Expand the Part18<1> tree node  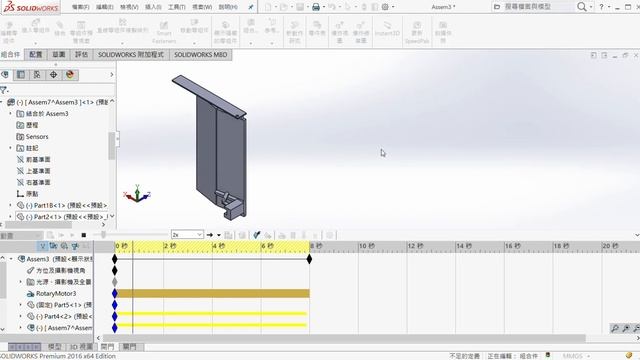coord(11,205)
